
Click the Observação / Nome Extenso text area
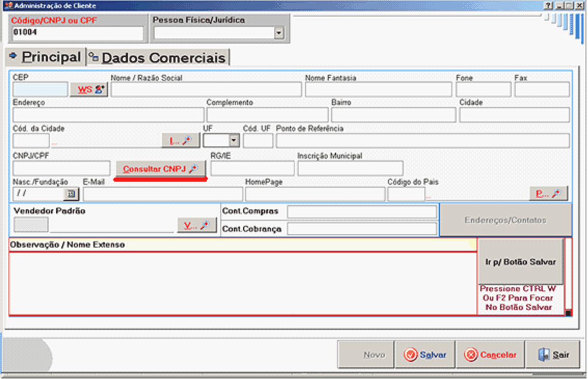(x=243, y=283)
